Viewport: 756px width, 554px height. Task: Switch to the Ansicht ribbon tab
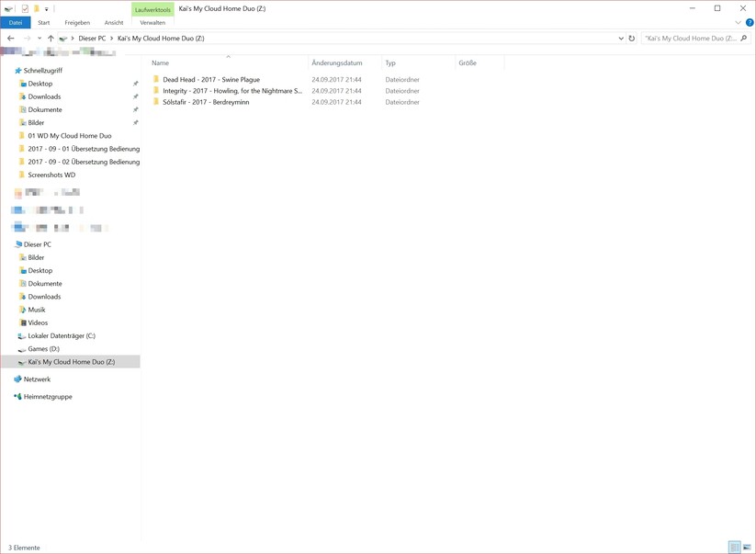tap(114, 22)
